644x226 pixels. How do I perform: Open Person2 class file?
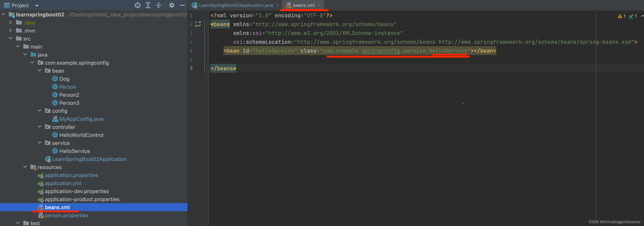[69, 95]
